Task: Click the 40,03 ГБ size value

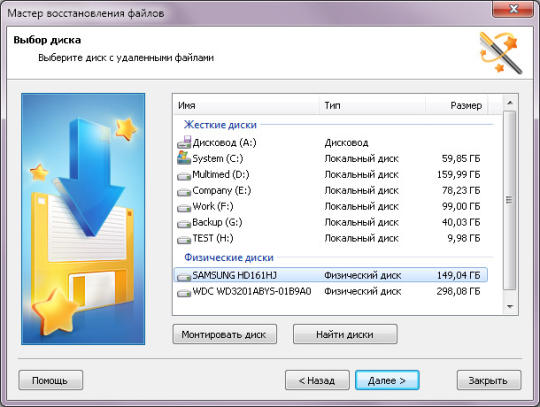Action: click(x=461, y=222)
